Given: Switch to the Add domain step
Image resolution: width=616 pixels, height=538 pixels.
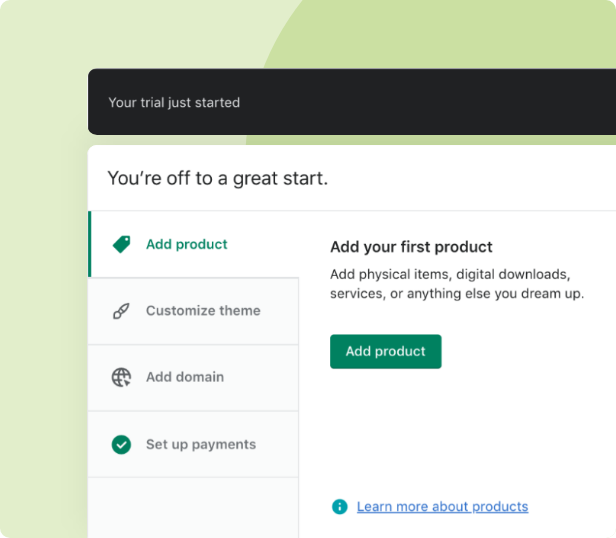Looking at the screenshot, I should tap(185, 377).
